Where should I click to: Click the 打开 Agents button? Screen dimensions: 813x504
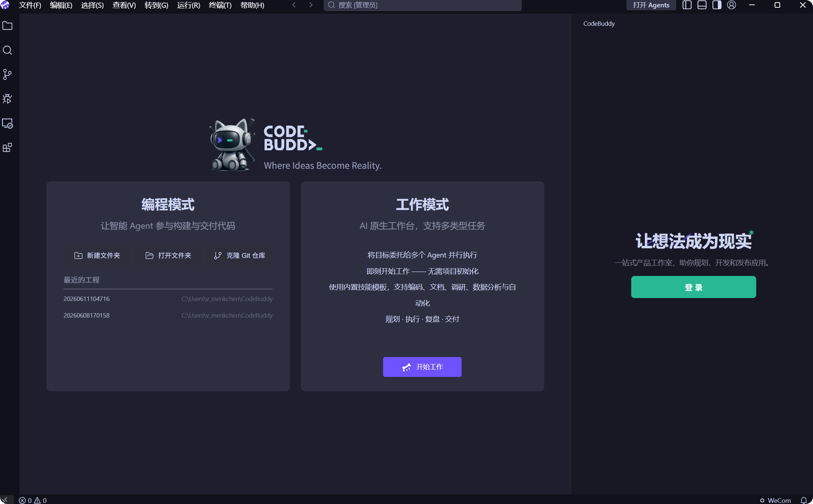point(651,5)
